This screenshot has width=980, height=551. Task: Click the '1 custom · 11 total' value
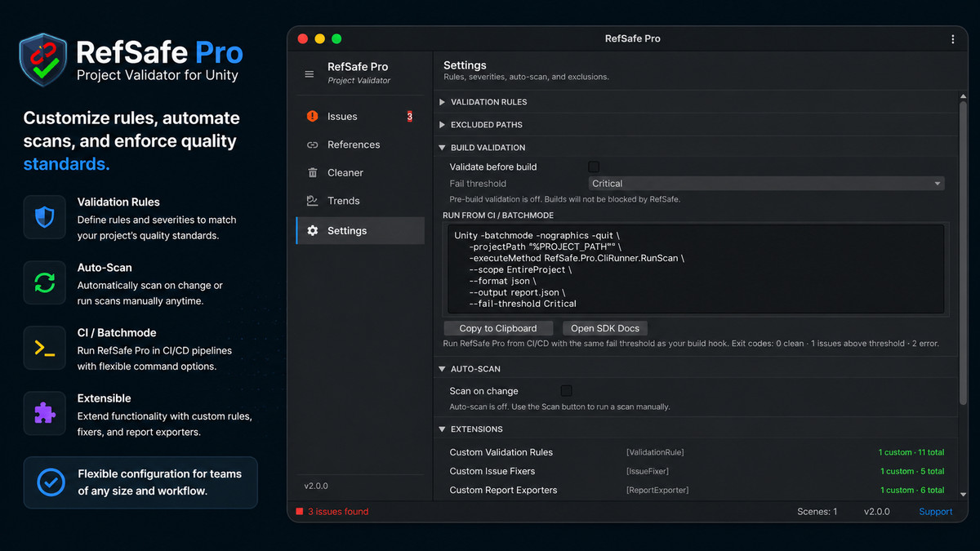(x=911, y=452)
